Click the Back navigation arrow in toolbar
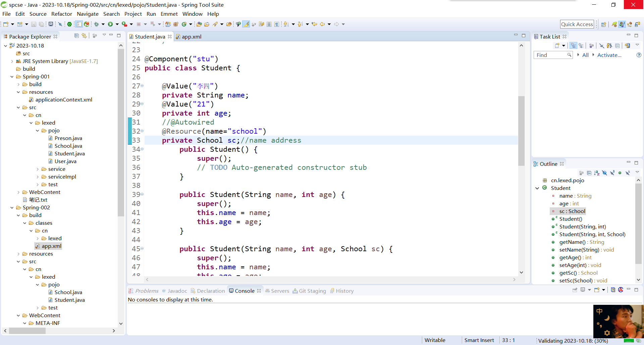Viewport: 644px width, 345px height. pos(322,24)
